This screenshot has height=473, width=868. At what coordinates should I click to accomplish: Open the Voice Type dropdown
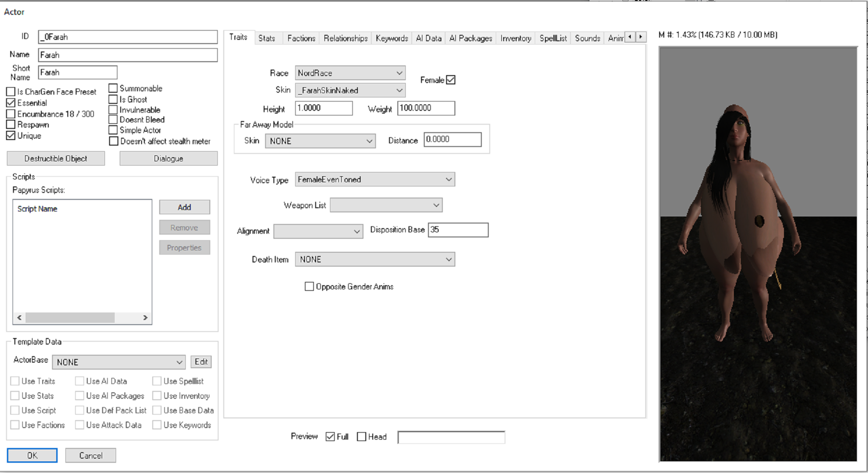tap(375, 179)
